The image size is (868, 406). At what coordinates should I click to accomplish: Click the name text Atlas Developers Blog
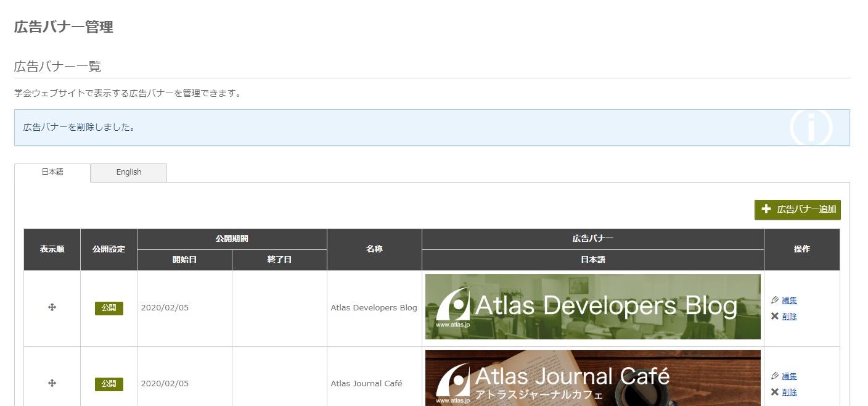point(374,308)
